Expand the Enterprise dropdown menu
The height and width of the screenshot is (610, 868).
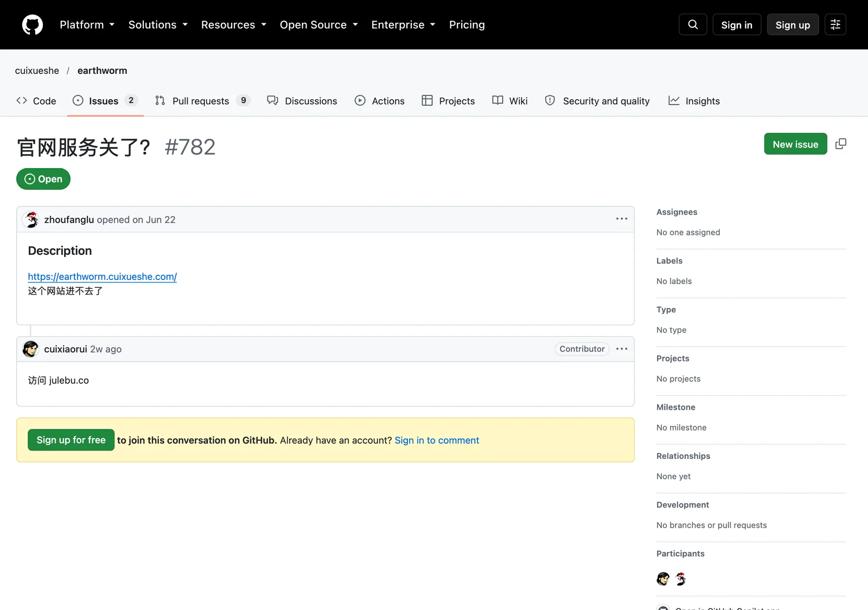403,25
